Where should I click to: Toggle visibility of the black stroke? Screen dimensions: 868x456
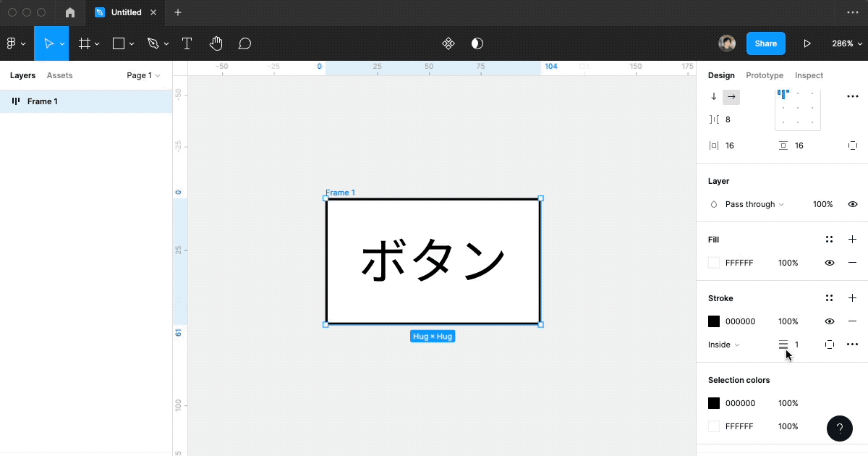tap(830, 321)
